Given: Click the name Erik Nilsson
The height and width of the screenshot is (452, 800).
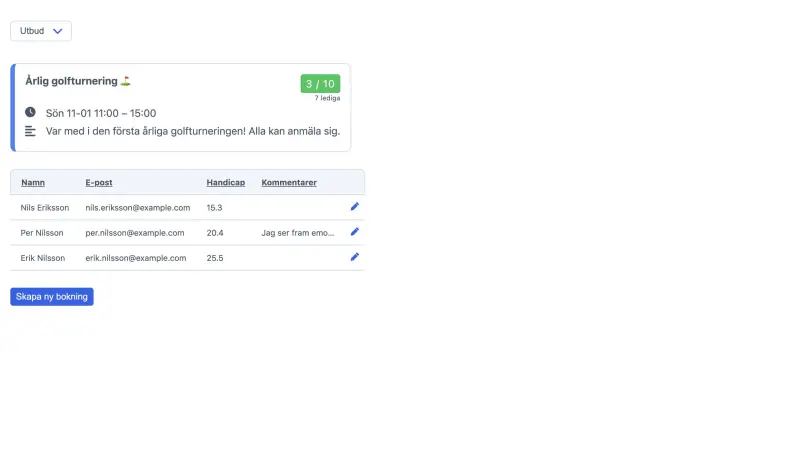Looking at the screenshot, I should click(x=42, y=258).
